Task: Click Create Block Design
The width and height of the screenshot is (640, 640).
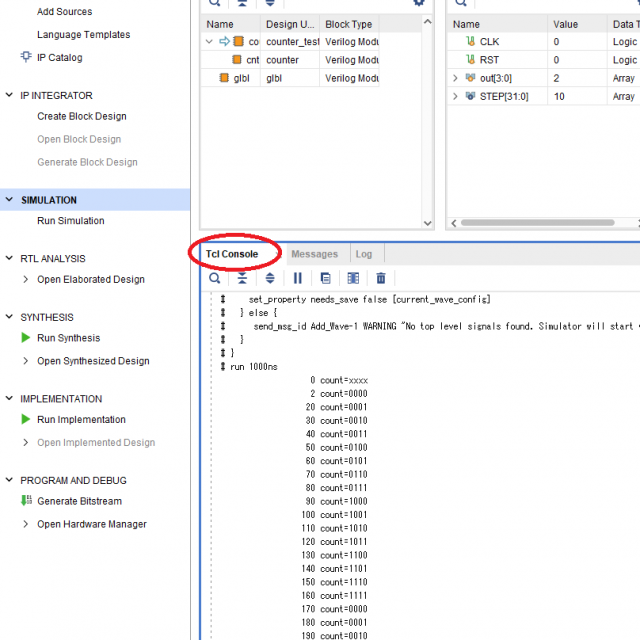Action: [81, 116]
